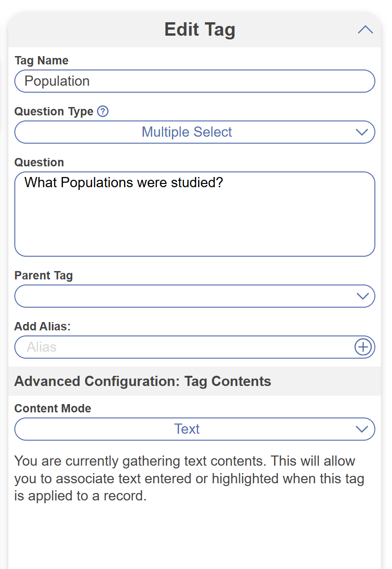Collapse the Edit Tag panel chevron
This screenshot has width=392, height=569.
tap(365, 30)
